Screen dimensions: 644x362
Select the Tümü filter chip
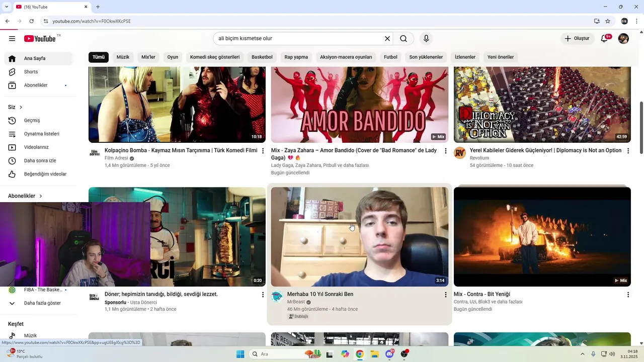pyautogui.click(x=99, y=57)
